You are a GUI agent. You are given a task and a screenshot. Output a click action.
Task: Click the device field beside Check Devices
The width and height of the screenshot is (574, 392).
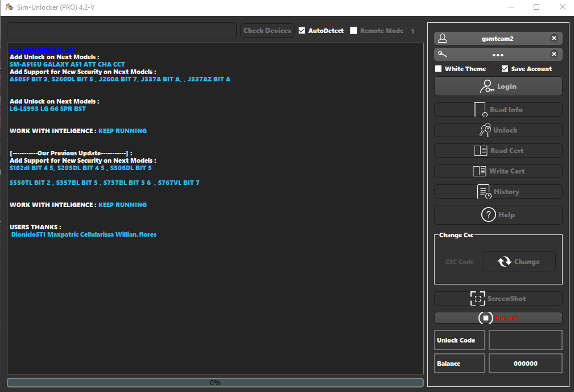pyautogui.click(x=122, y=31)
